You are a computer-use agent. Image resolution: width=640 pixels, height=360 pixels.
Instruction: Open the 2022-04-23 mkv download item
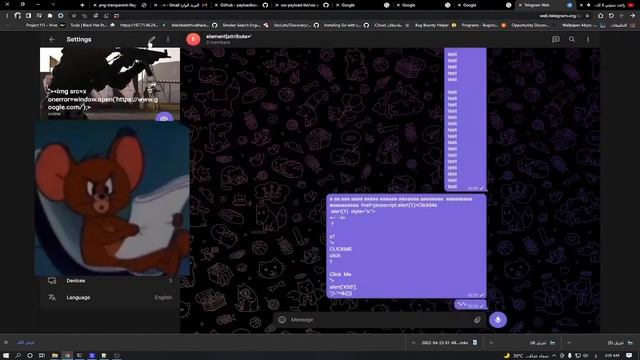pyautogui.click(x=449, y=342)
